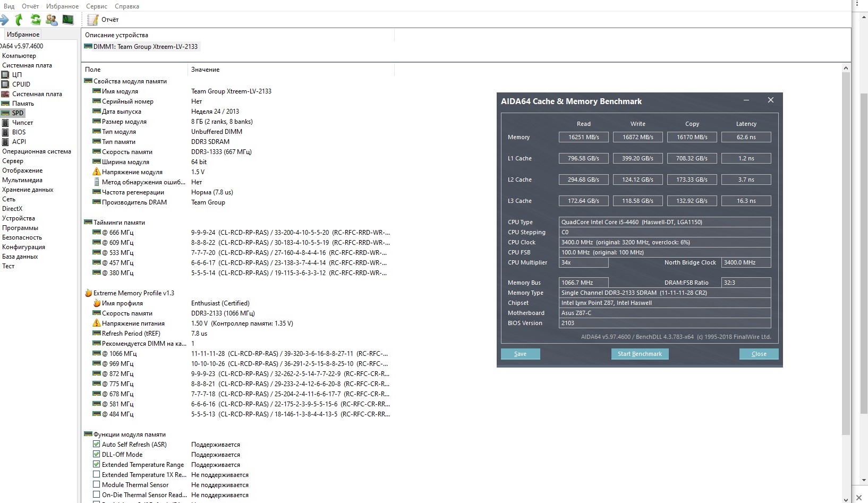Toggle the Module Thermal Sensor checkbox

click(96, 484)
